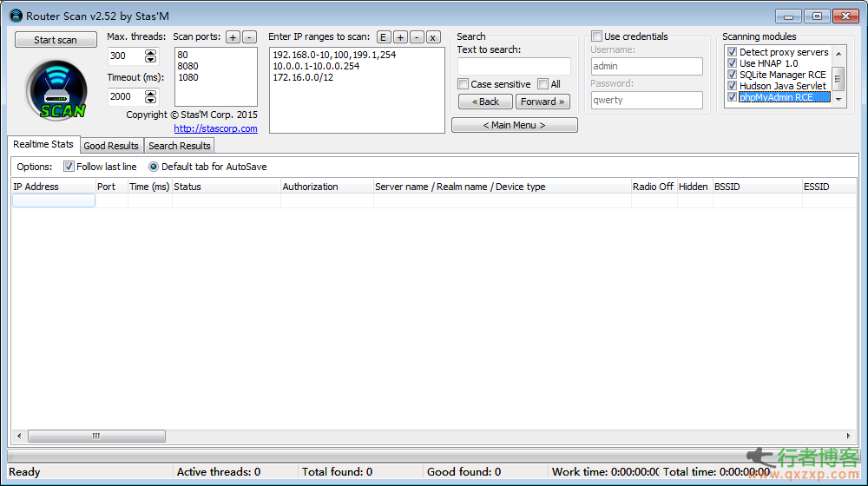Click the empty IP Address cell in first row
The width and height of the screenshot is (868, 486).
pyautogui.click(x=53, y=200)
